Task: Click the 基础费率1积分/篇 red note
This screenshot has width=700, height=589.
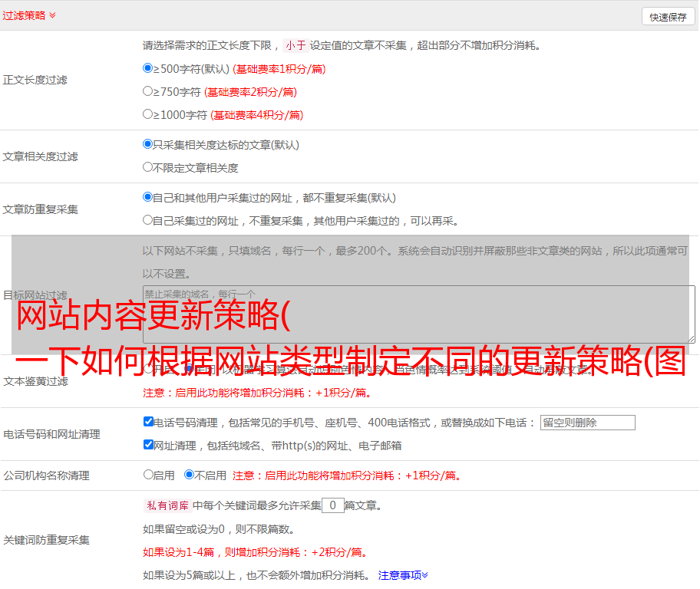Action: pyautogui.click(x=279, y=69)
